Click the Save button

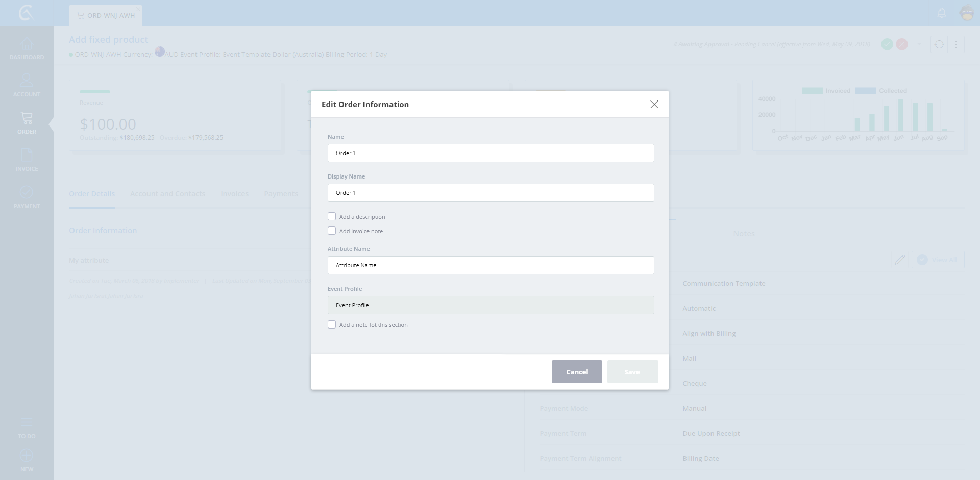click(632, 372)
